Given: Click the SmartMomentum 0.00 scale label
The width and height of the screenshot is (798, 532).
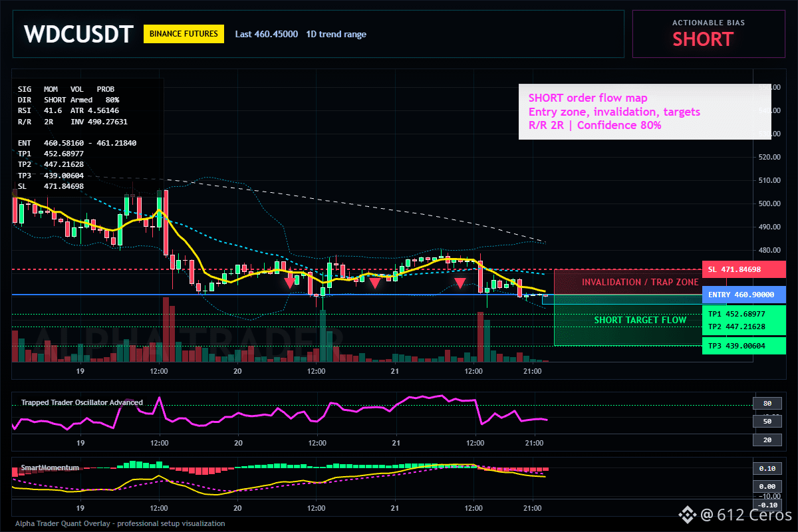Looking at the screenshot, I should tap(767, 487).
